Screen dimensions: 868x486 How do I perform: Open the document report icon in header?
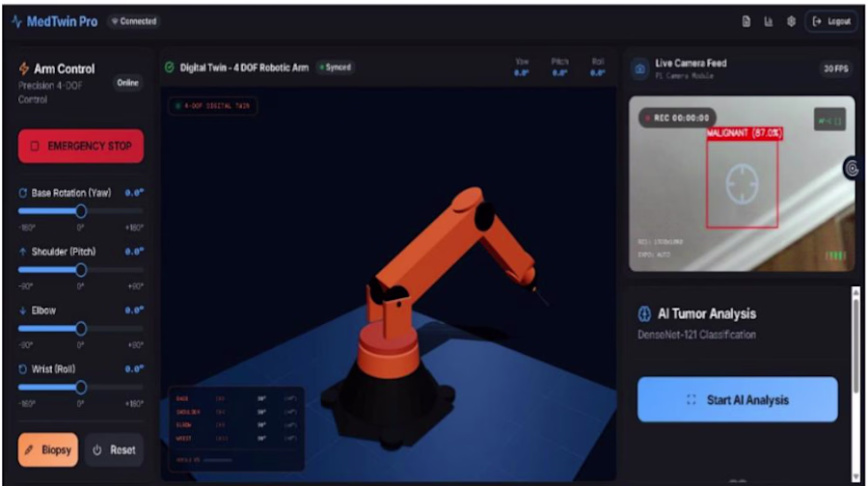click(x=746, y=21)
